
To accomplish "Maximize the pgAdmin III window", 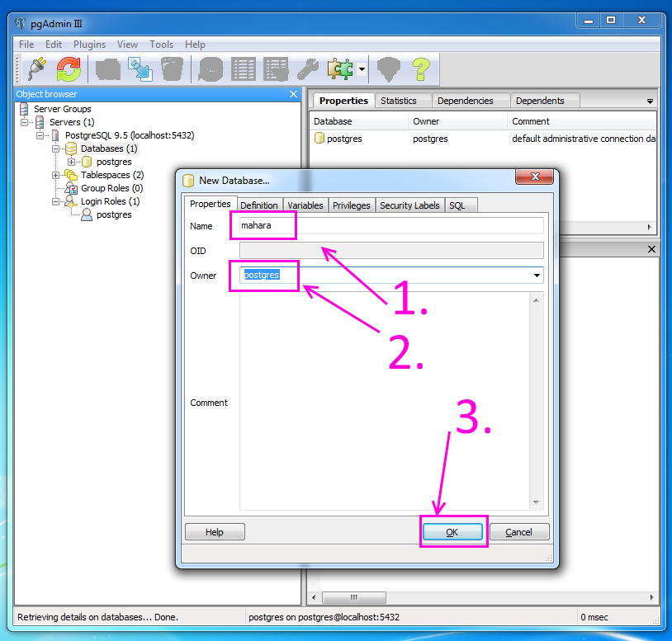I will [611, 20].
